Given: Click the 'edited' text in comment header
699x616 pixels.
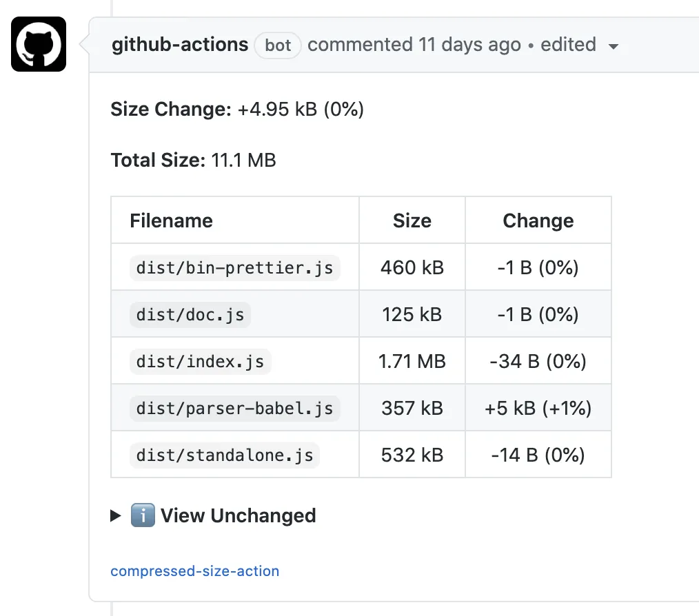Looking at the screenshot, I should pyautogui.click(x=568, y=45).
